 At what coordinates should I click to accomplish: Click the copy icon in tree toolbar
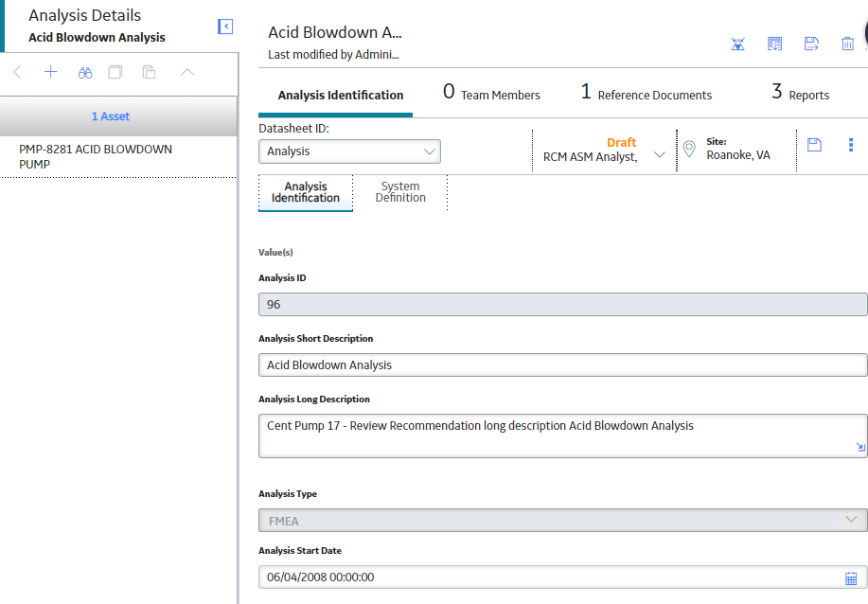[115, 72]
